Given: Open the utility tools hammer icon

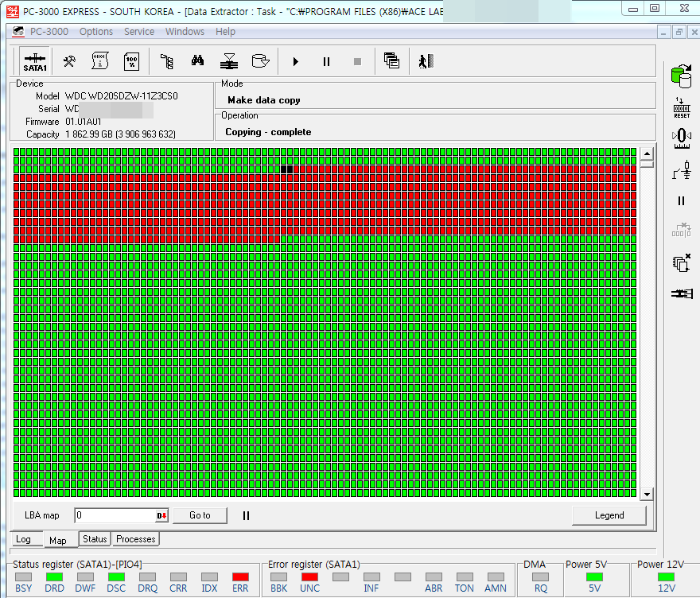Looking at the screenshot, I should pos(68,61).
